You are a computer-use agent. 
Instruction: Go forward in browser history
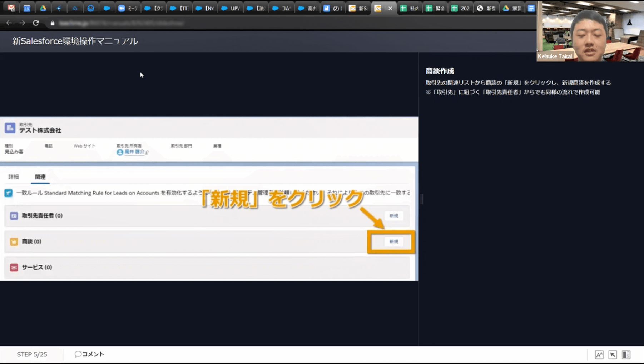tap(22, 23)
